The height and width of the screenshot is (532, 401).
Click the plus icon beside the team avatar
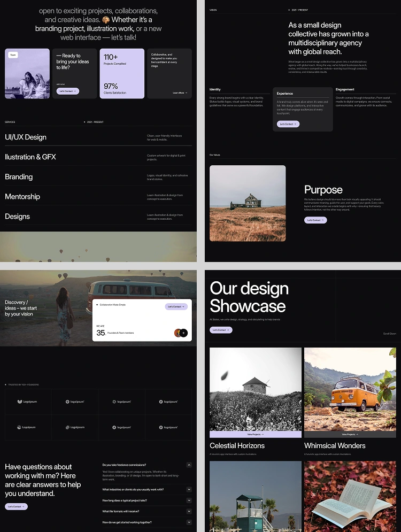[183, 333]
